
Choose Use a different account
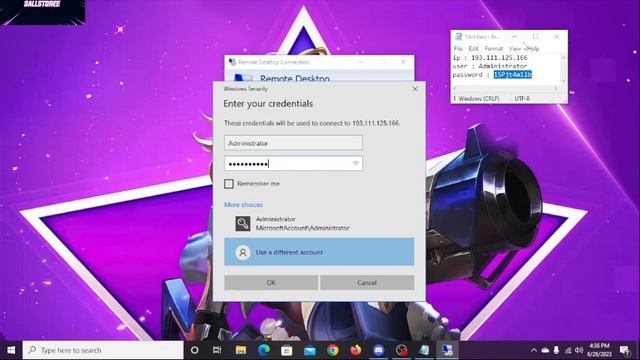pyautogui.click(x=319, y=252)
